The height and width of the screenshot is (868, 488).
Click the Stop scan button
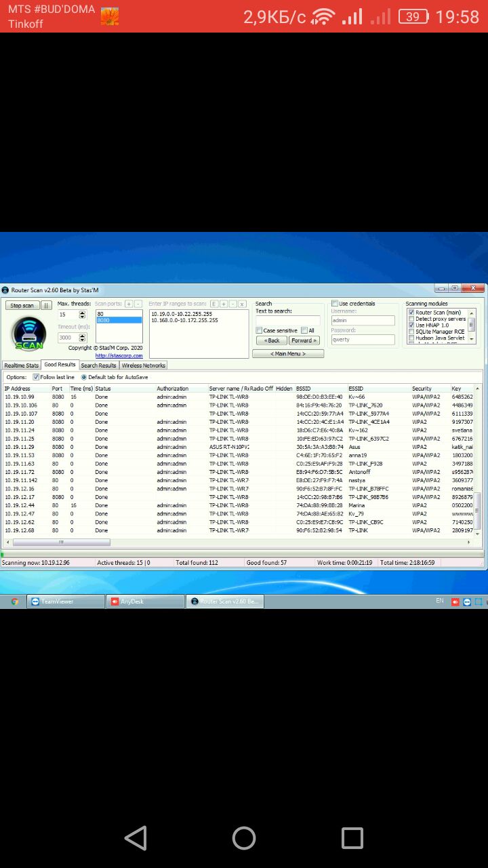(22, 306)
